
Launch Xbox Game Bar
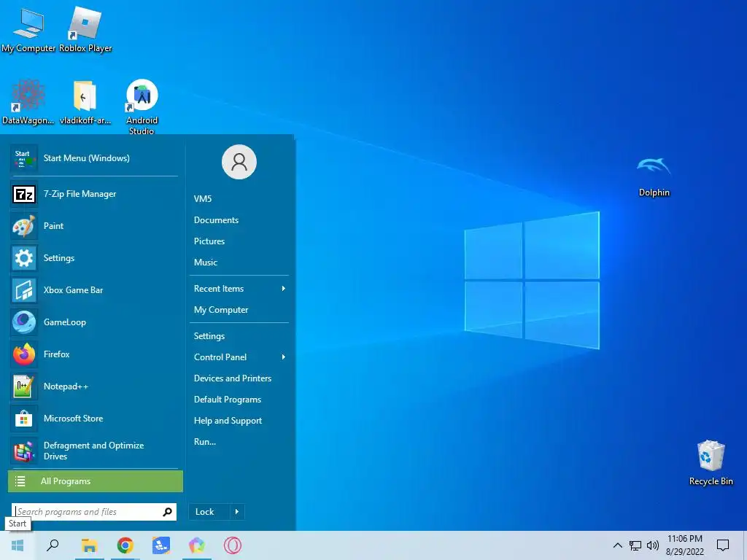(x=94, y=290)
